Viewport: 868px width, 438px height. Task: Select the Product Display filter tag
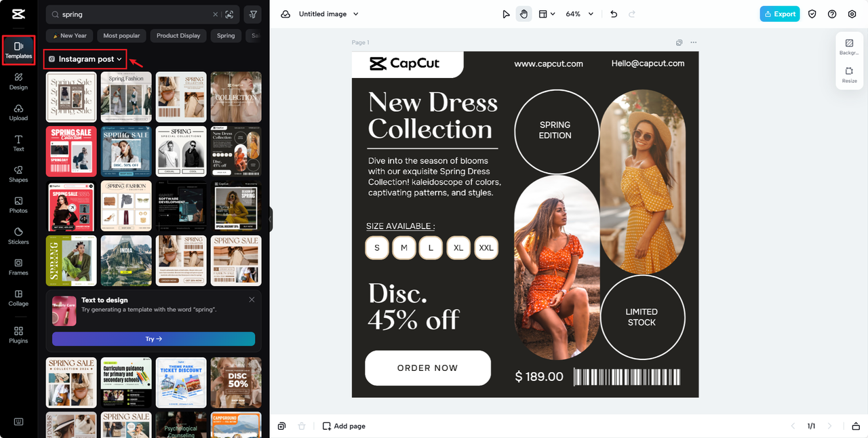[178, 36]
